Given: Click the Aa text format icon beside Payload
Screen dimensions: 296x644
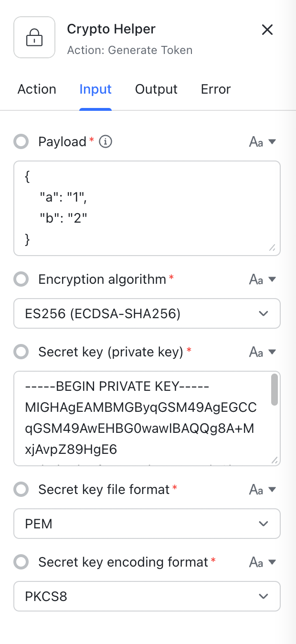Looking at the screenshot, I should point(256,141).
